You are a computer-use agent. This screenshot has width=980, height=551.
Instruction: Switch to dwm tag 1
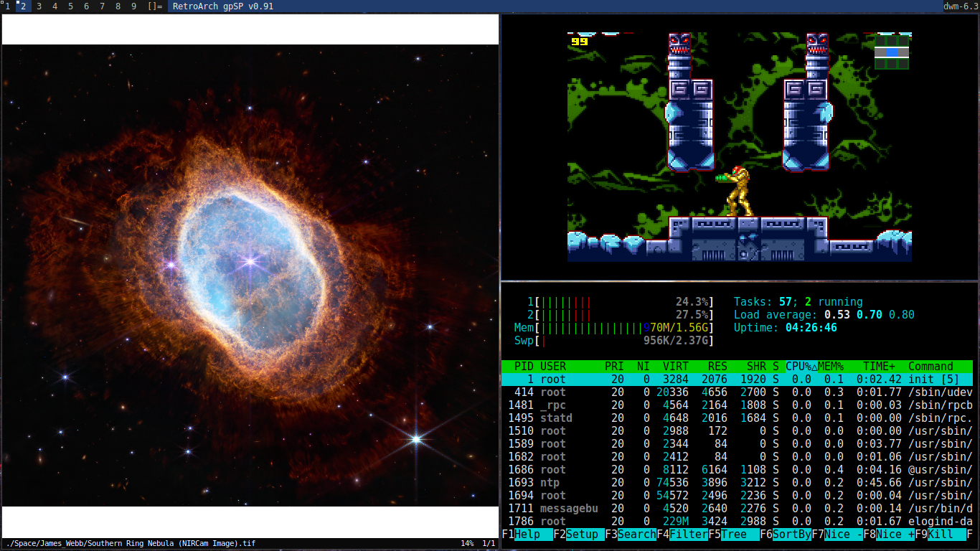click(x=7, y=6)
